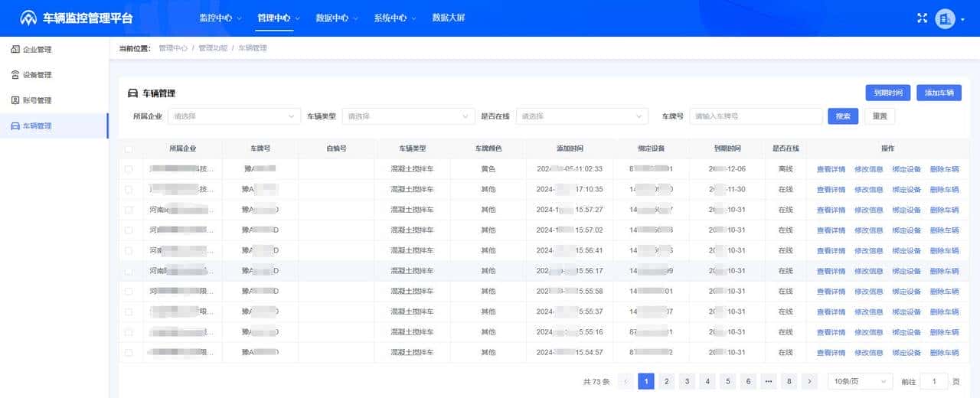The width and height of the screenshot is (980, 398).
Task: Select 车辆管理 in the sidebar
Action: click(x=54, y=126)
